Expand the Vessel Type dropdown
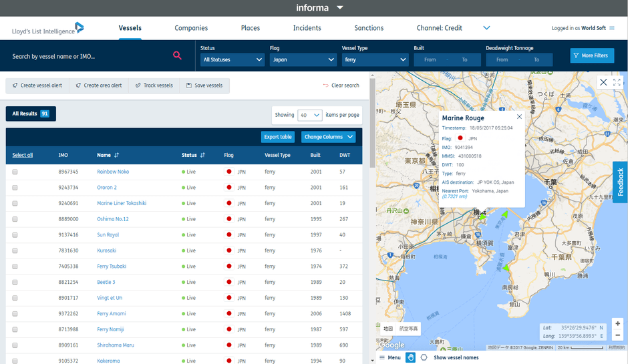This screenshot has width=628, height=364. coord(374,59)
